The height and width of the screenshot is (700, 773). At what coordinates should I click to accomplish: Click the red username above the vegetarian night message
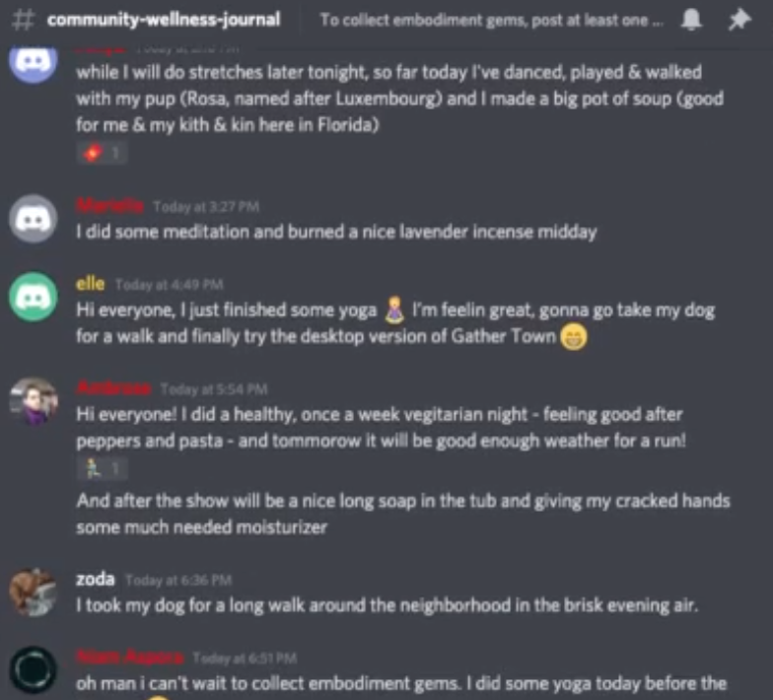click(x=114, y=388)
